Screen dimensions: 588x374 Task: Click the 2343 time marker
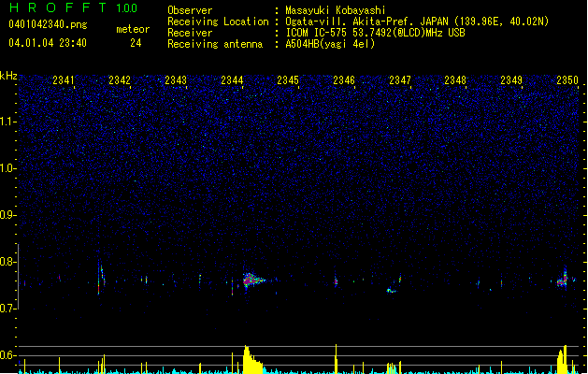point(176,80)
